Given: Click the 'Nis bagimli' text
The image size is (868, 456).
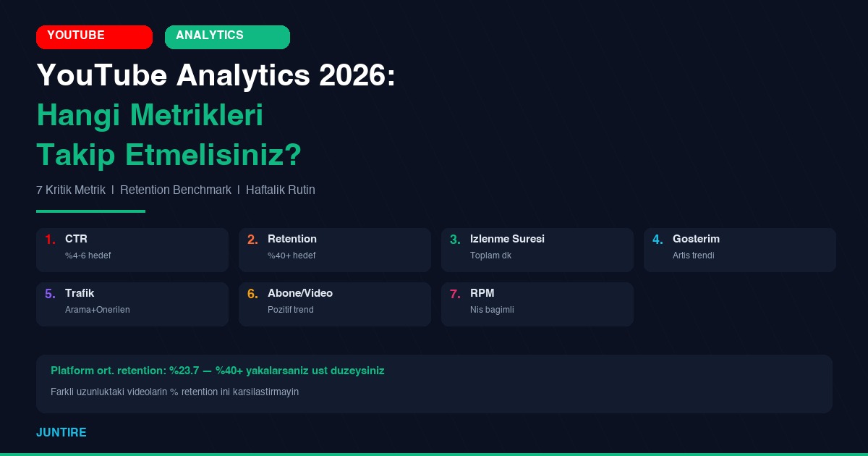Looking at the screenshot, I should click(x=492, y=310).
